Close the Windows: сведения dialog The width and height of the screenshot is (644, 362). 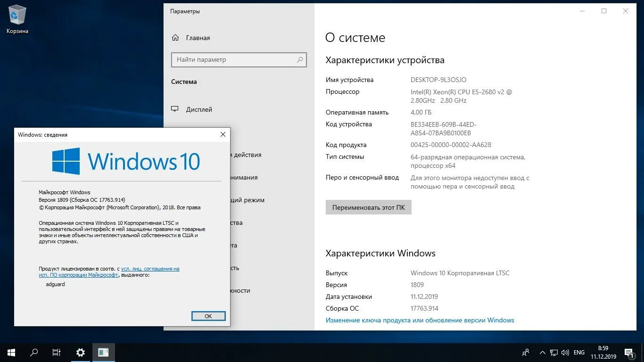[x=223, y=134]
